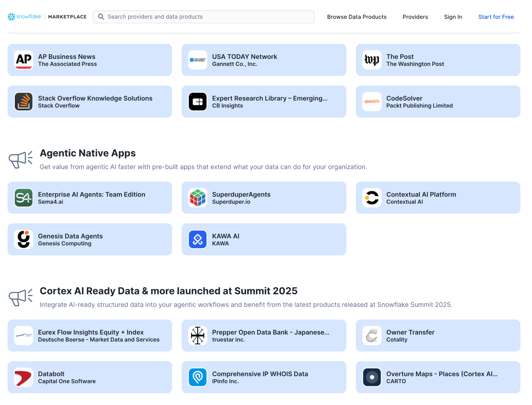The image size is (532, 405).
Task: Go to the Providers menu item
Action: [415, 17]
